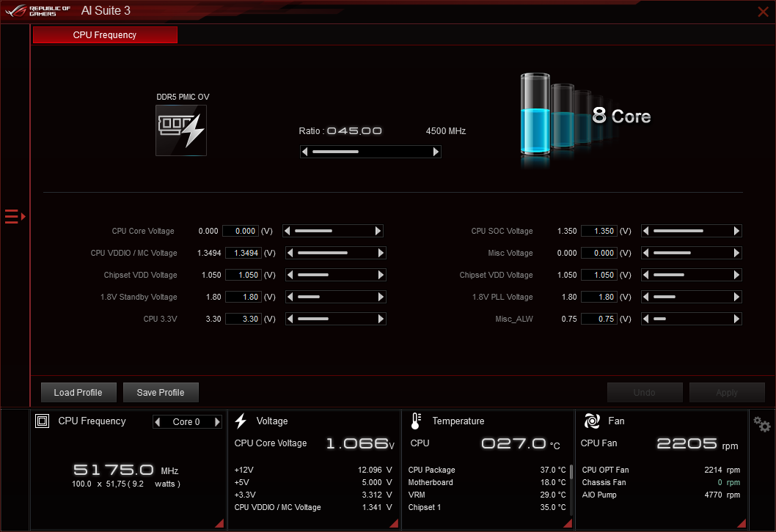This screenshot has width=776, height=532.
Task: Click the CPU Core Voltage slider track
Action: tap(332, 231)
